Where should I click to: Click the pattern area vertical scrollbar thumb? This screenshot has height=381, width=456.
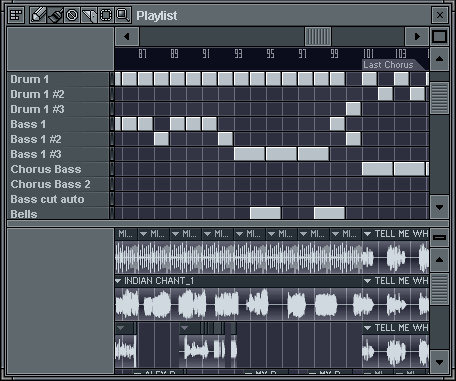(x=439, y=98)
